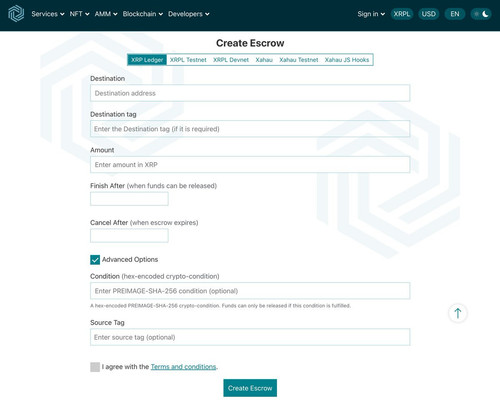This screenshot has height=405, width=500.
Task: Open the AMM dropdown menu
Action: point(106,14)
